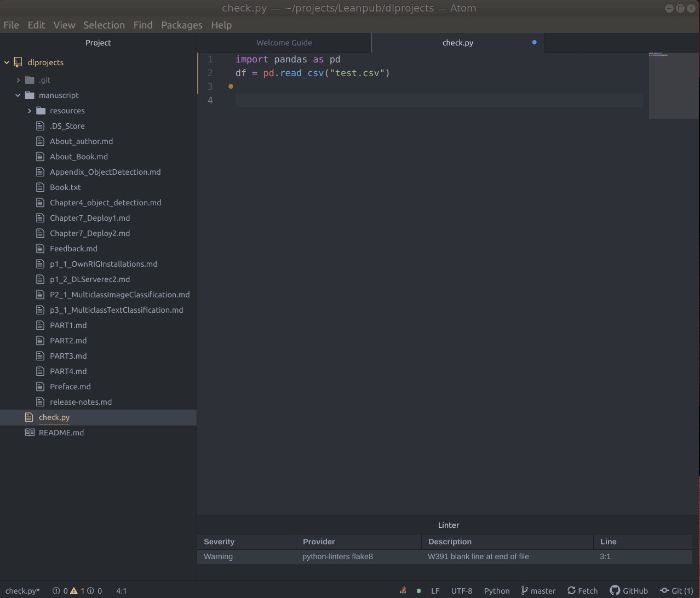This screenshot has height=598, width=700.
Task: Click the 4:1 cursor position indicator
Action: [x=122, y=591]
